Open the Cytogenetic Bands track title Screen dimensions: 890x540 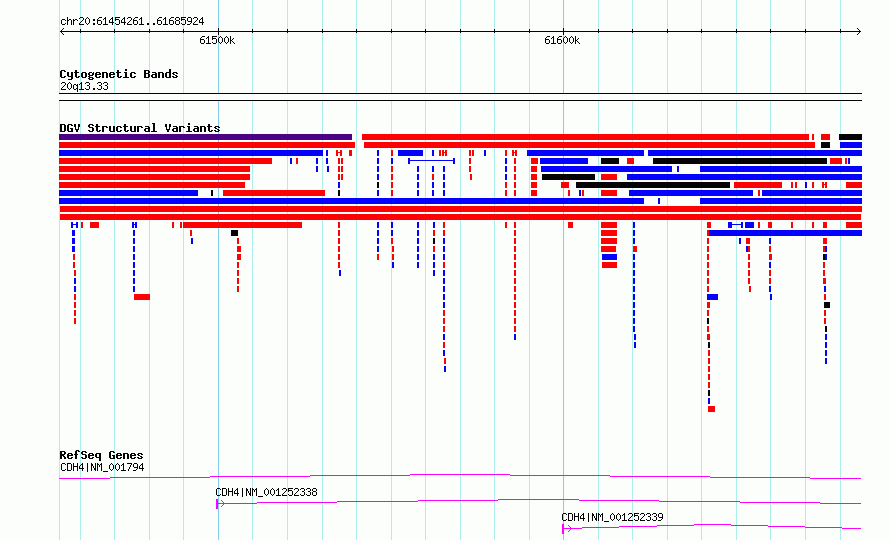coord(119,74)
